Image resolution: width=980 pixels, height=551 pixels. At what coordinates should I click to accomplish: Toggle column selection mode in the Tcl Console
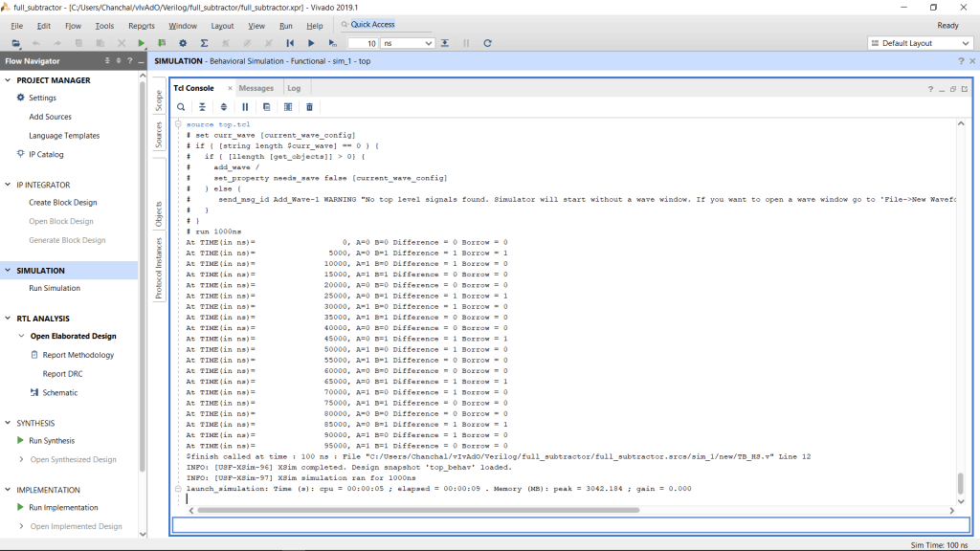pyautogui.click(x=288, y=107)
